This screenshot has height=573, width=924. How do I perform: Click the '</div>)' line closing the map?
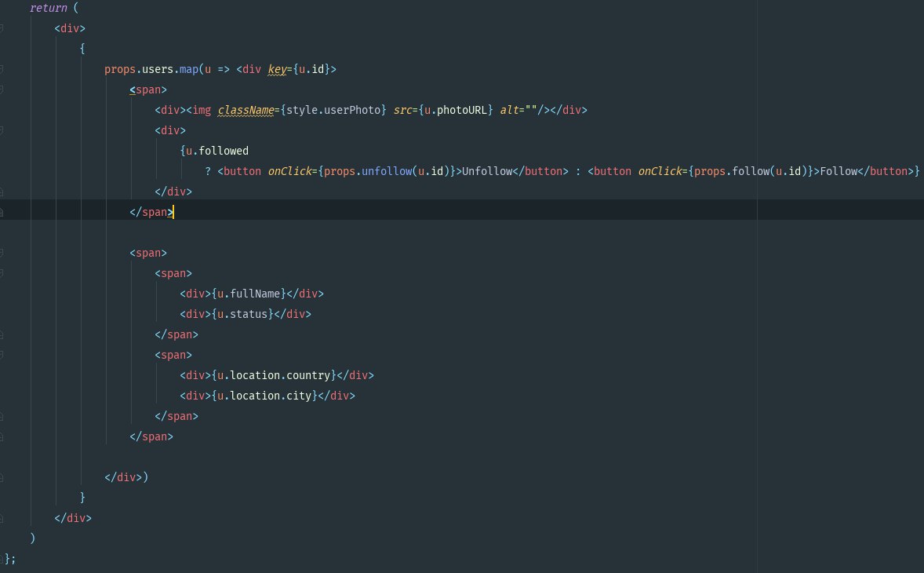click(126, 477)
